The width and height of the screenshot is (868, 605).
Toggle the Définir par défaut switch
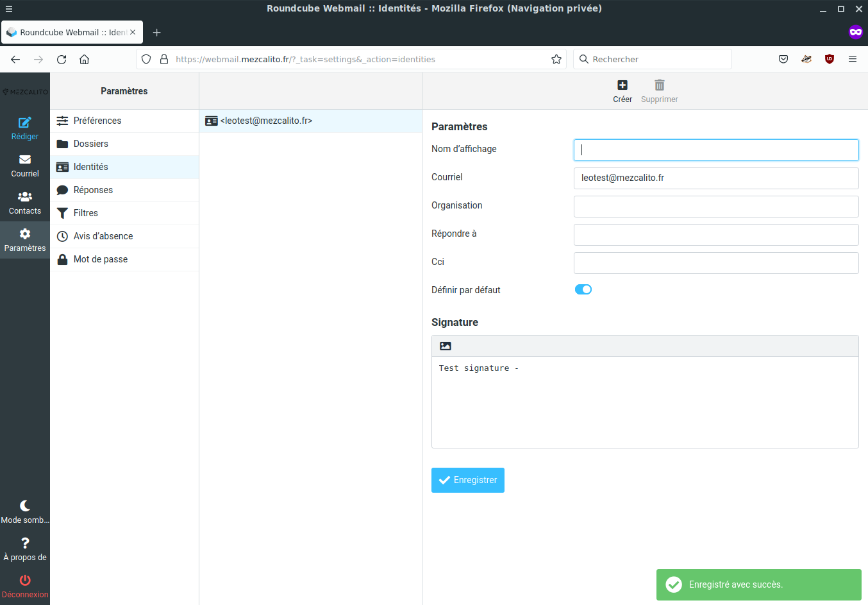[583, 289]
